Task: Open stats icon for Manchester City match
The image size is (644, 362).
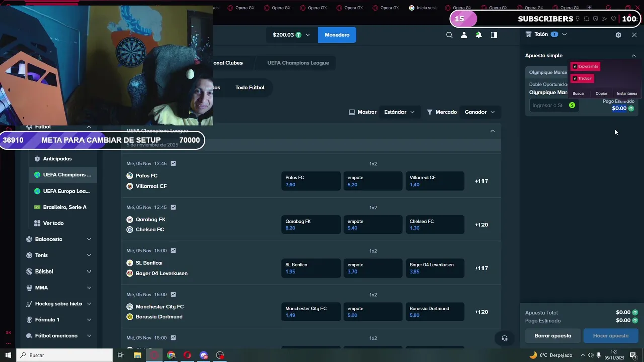Action: coord(173,294)
